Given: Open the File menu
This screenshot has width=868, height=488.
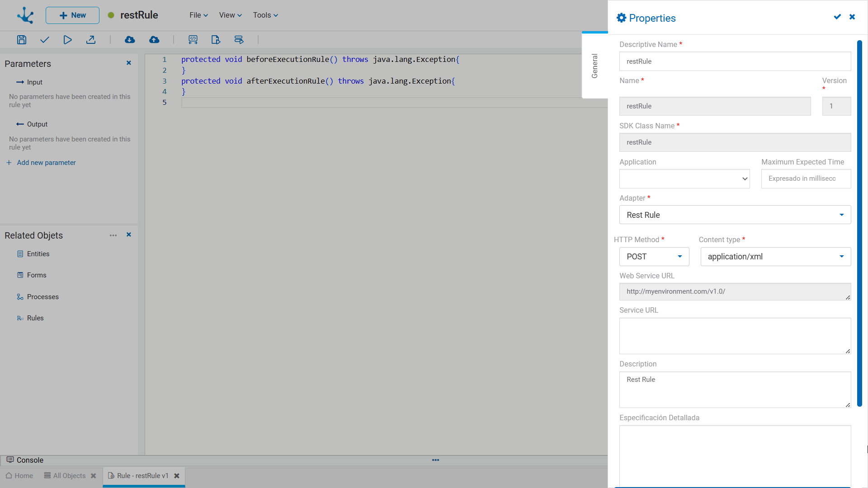Looking at the screenshot, I should pyautogui.click(x=198, y=15).
